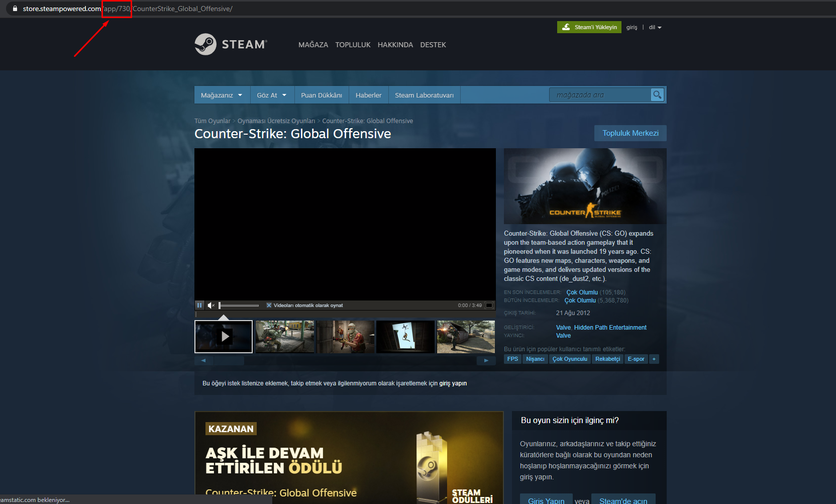Click the giriş login link
Screen dimensions: 836x504
tap(632, 27)
